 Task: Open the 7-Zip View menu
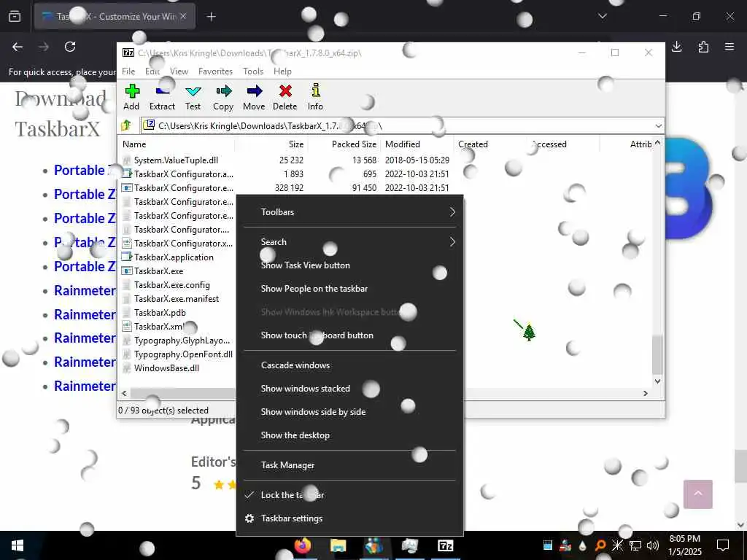tap(179, 71)
